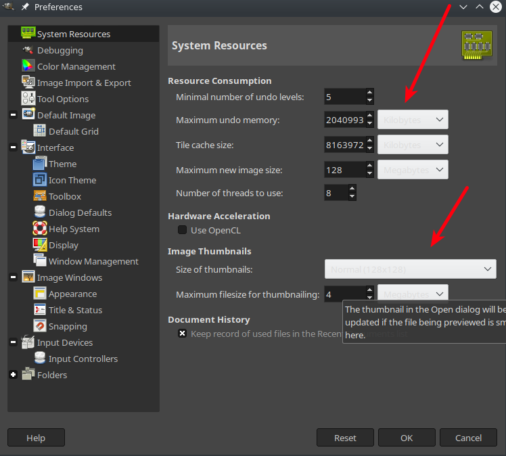Collapse the Interface tree node
The image size is (506, 456).
coord(13,147)
